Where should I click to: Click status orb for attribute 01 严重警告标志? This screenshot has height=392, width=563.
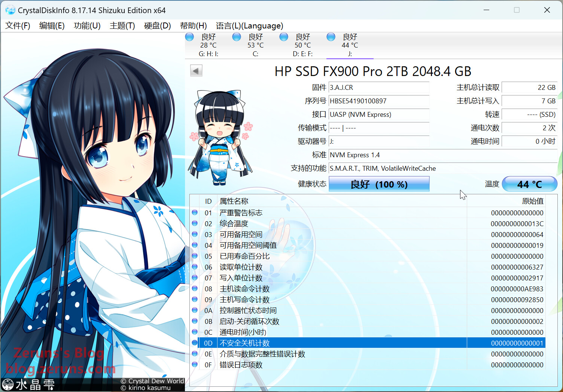click(195, 213)
